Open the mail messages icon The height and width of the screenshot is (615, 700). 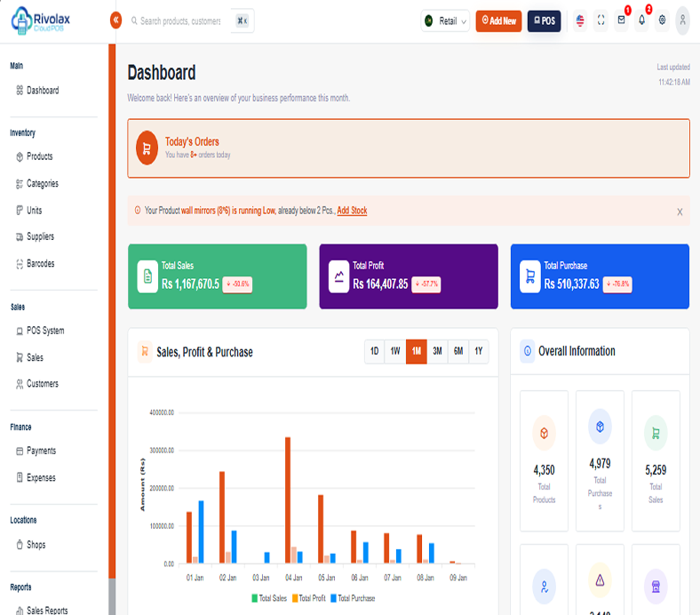point(621,20)
